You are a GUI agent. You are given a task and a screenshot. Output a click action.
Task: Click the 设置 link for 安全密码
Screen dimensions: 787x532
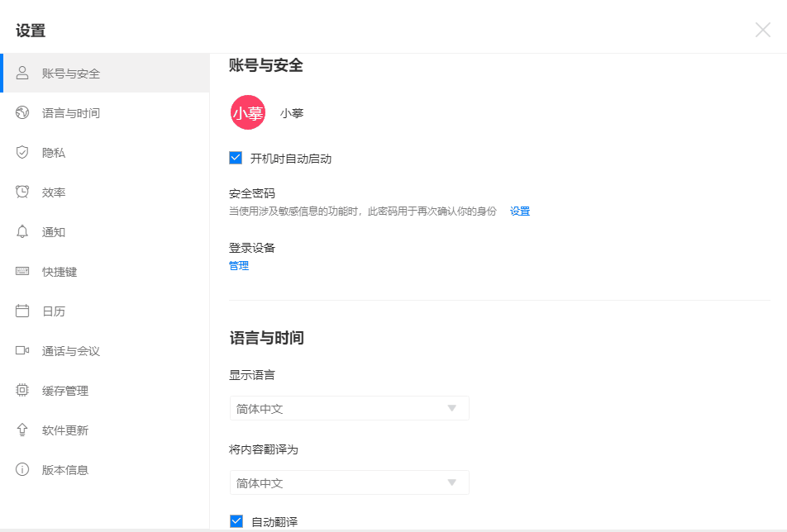(x=519, y=211)
